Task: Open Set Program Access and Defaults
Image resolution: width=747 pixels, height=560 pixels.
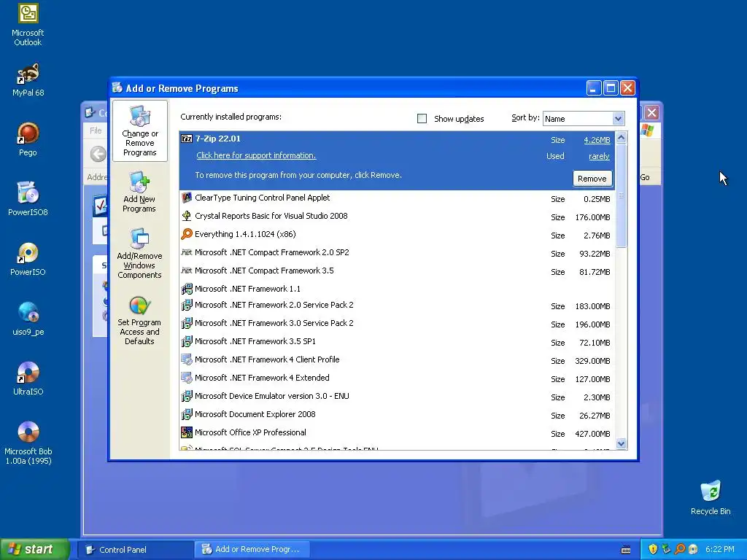Action: point(139,320)
